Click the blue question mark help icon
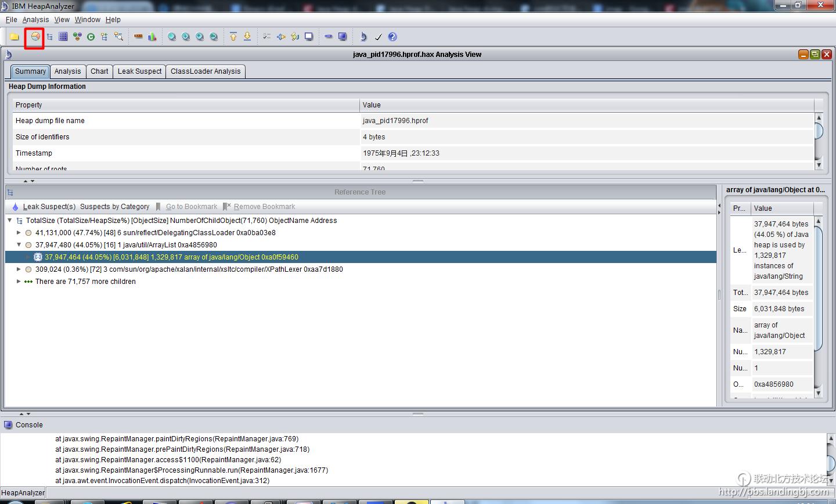The width and height of the screenshot is (836, 504). coord(392,37)
